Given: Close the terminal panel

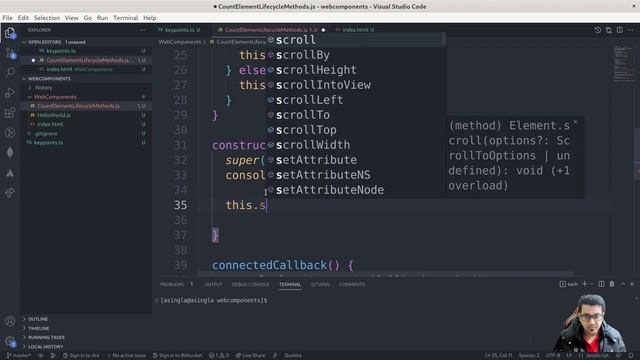Looking at the screenshot, I should point(632,284).
